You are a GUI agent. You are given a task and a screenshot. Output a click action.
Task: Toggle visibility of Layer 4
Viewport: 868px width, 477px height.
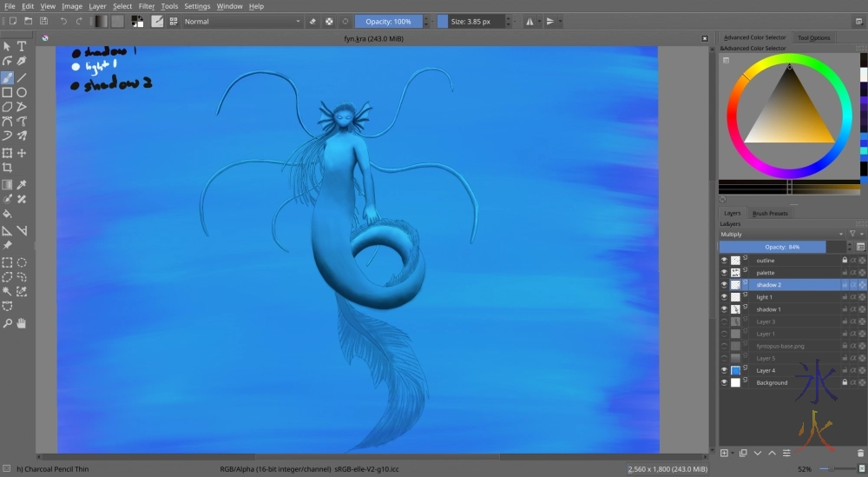[725, 370]
